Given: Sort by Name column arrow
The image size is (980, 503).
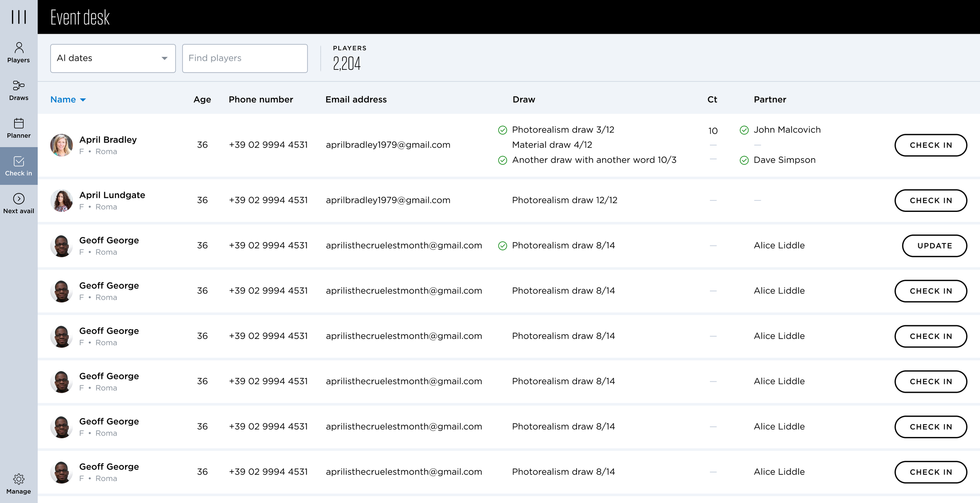Looking at the screenshot, I should tap(83, 100).
